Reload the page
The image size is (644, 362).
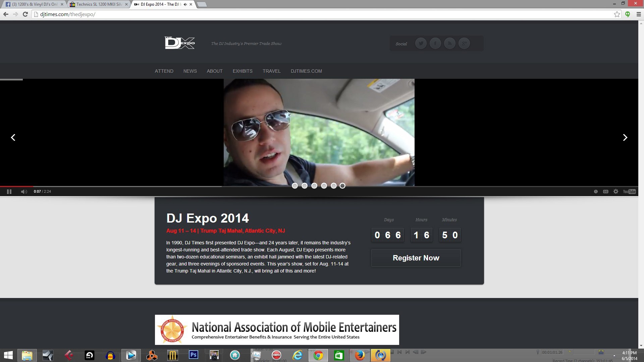(x=25, y=14)
